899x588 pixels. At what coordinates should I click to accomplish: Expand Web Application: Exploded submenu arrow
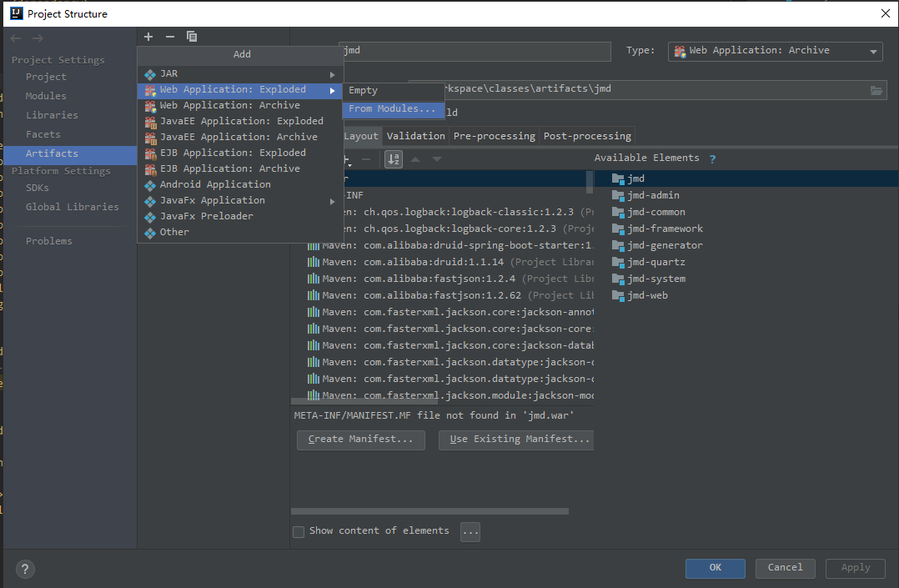point(333,91)
